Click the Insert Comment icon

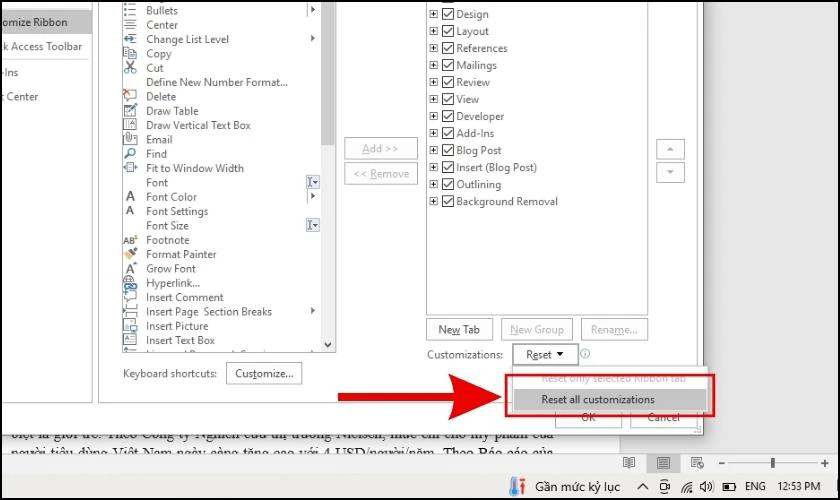(x=130, y=296)
